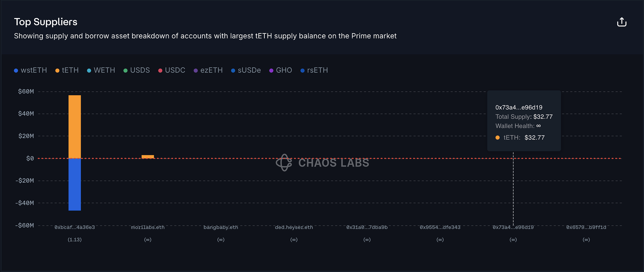Toggle USDC legend entry
Viewport: 644px width, 272px height.
tap(172, 70)
